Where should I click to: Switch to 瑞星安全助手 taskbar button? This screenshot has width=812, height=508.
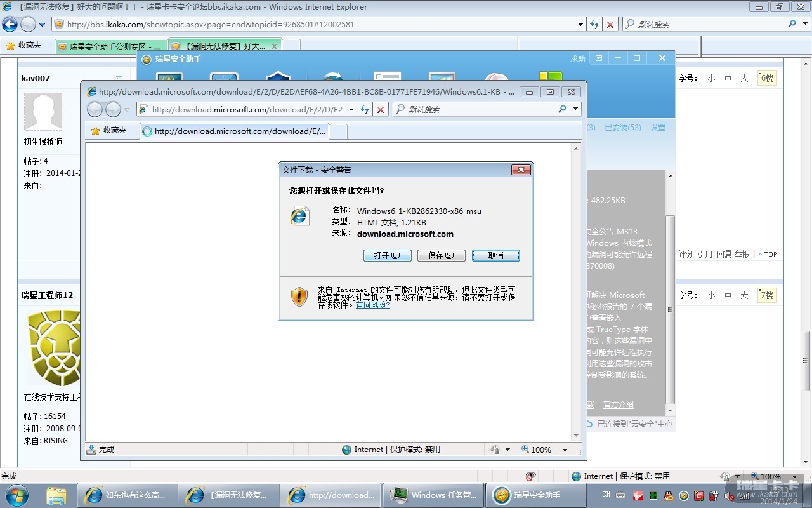point(536,495)
